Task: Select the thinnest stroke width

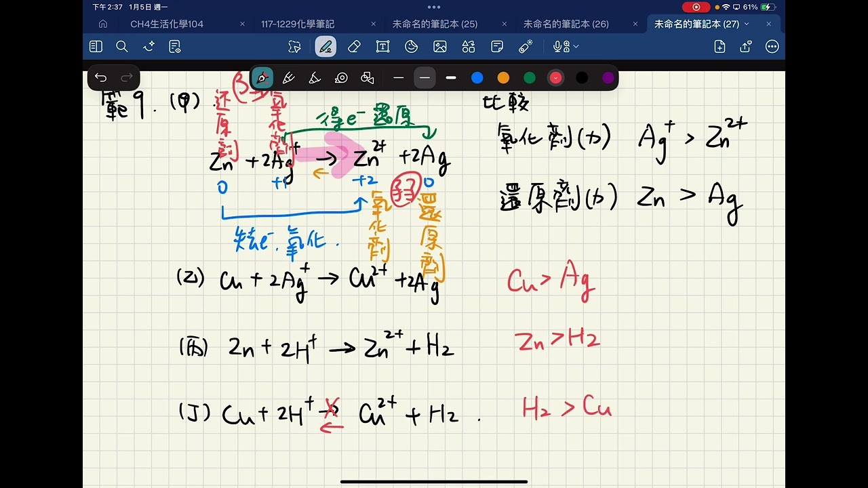Action: tap(398, 78)
